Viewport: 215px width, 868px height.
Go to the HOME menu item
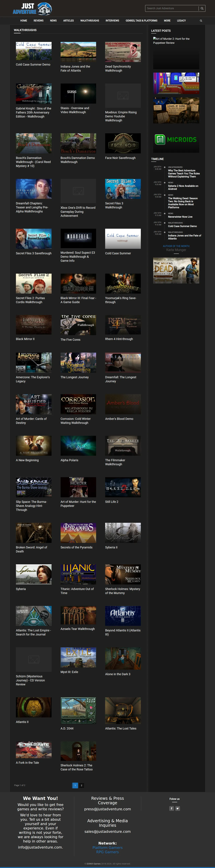pyautogui.click(x=24, y=21)
